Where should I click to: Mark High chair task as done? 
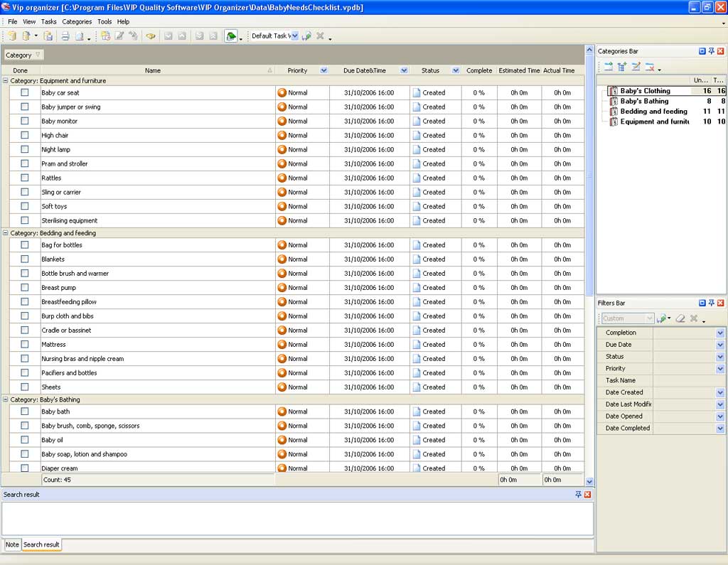click(x=25, y=135)
